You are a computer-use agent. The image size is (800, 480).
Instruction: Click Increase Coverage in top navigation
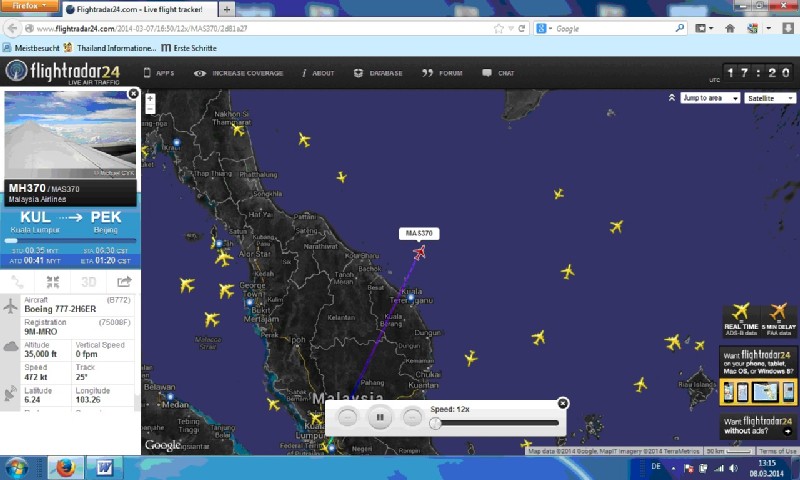[x=239, y=73]
